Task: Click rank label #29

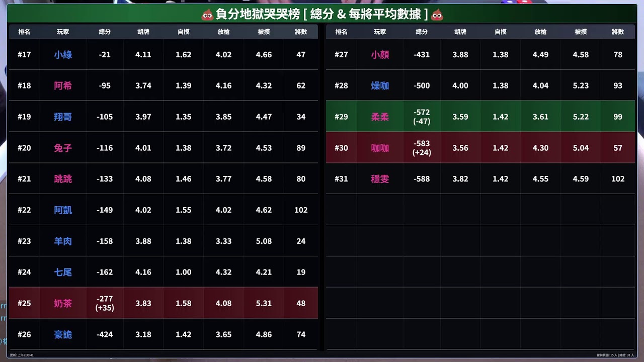Action: (x=341, y=117)
